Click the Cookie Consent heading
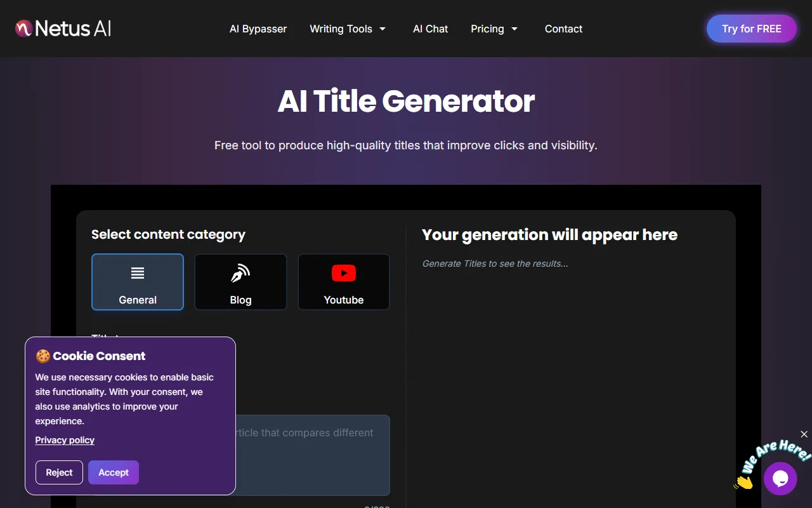The width and height of the screenshot is (812, 508). tap(91, 356)
